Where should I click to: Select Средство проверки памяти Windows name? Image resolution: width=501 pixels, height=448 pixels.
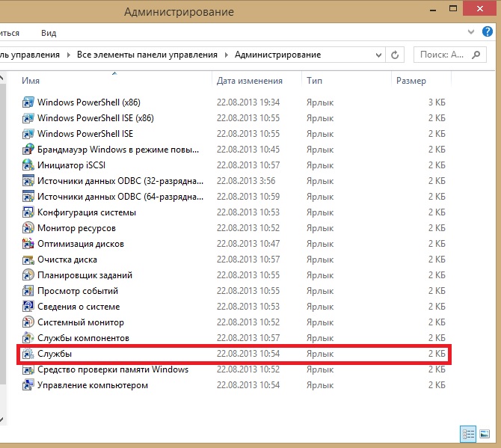coord(113,369)
